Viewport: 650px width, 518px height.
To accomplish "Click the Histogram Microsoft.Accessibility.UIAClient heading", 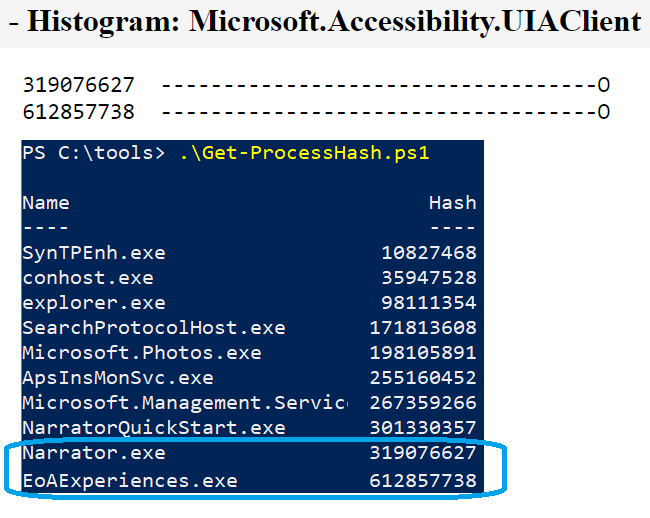I will coord(324,22).
